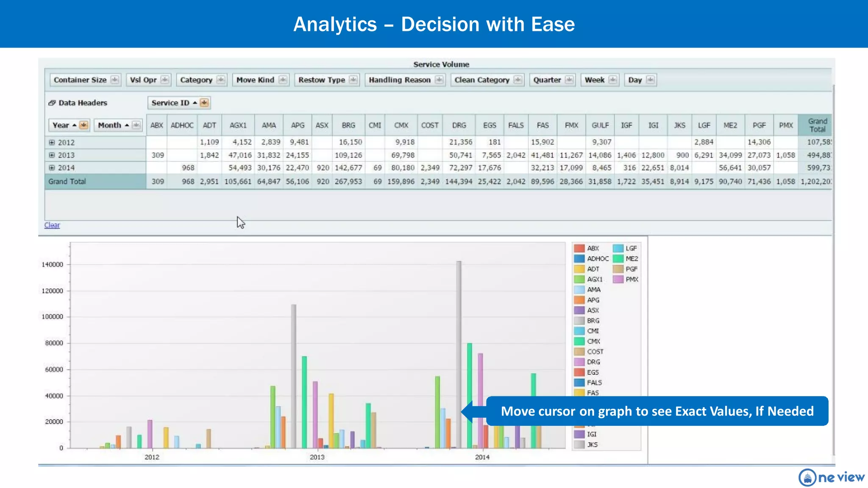Image resolution: width=868 pixels, height=488 pixels.
Task: Open the Container Size filter icon
Action: coord(114,80)
